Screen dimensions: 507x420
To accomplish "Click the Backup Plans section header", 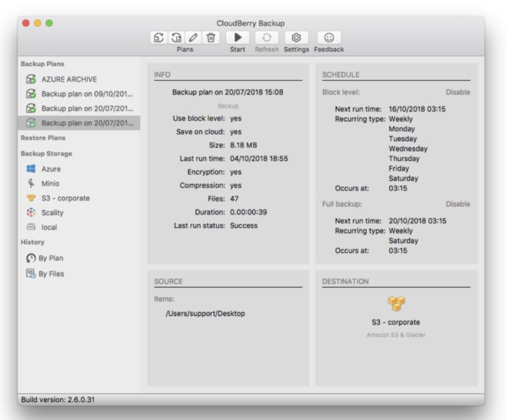I will click(42, 64).
